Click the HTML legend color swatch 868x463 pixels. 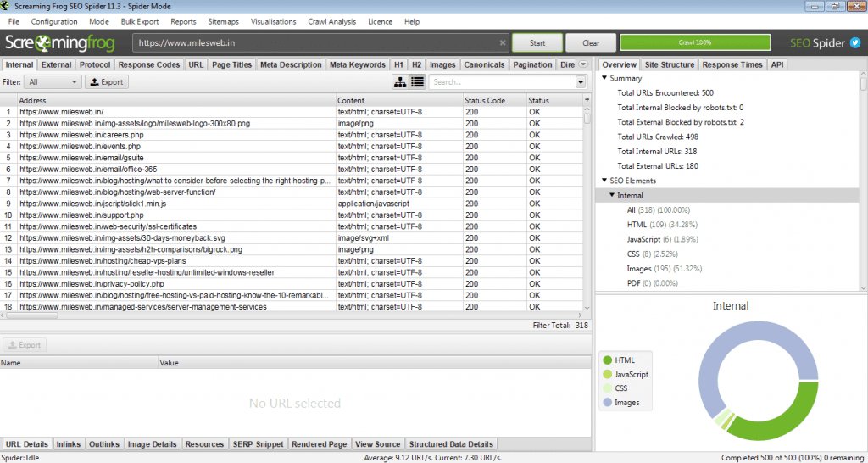pos(607,360)
